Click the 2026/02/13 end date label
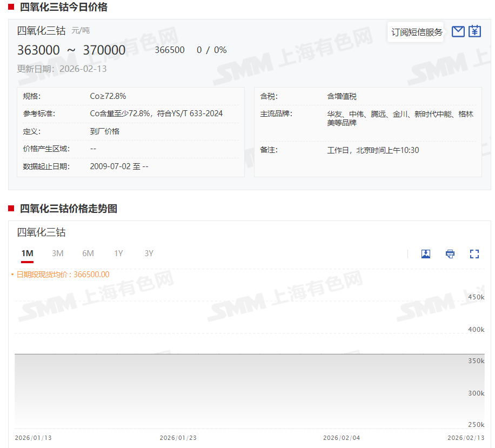This screenshot has width=495, height=448. pos(466,438)
